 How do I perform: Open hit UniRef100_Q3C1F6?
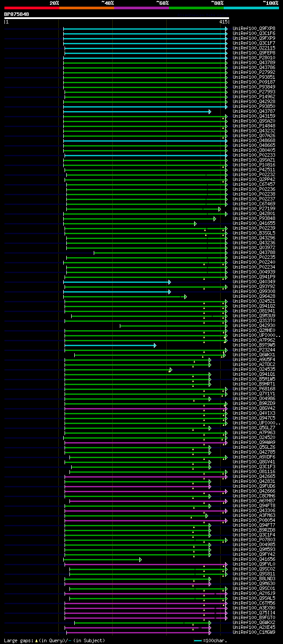(254, 33)
